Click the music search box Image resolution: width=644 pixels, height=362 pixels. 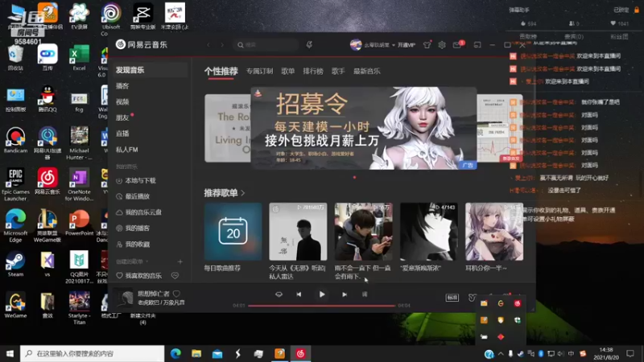pyautogui.click(x=266, y=45)
